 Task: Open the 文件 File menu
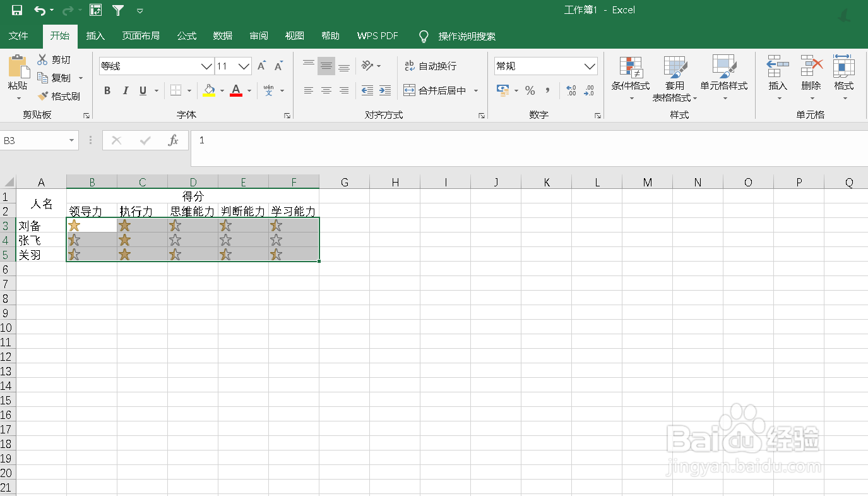tap(18, 36)
